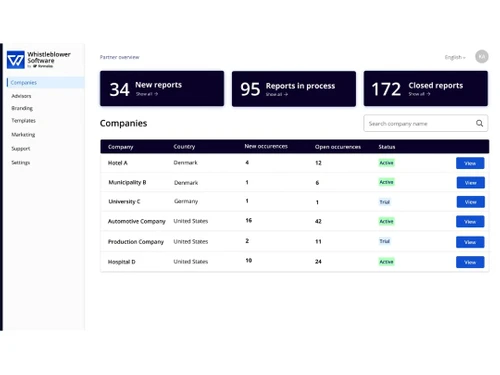Click the Status column header
Viewport: 500px width, 375px height.
pos(387,147)
